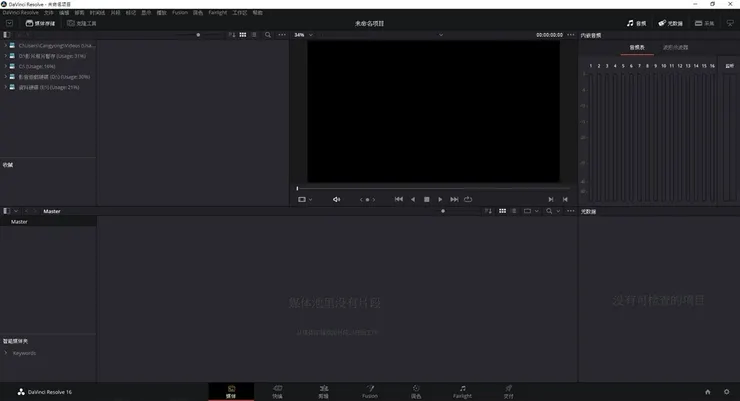Switch to the 交付 Deliver page
Image resolution: width=740 pixels, height=401 pixels.
pyautogui.click(x=508, y=392)
